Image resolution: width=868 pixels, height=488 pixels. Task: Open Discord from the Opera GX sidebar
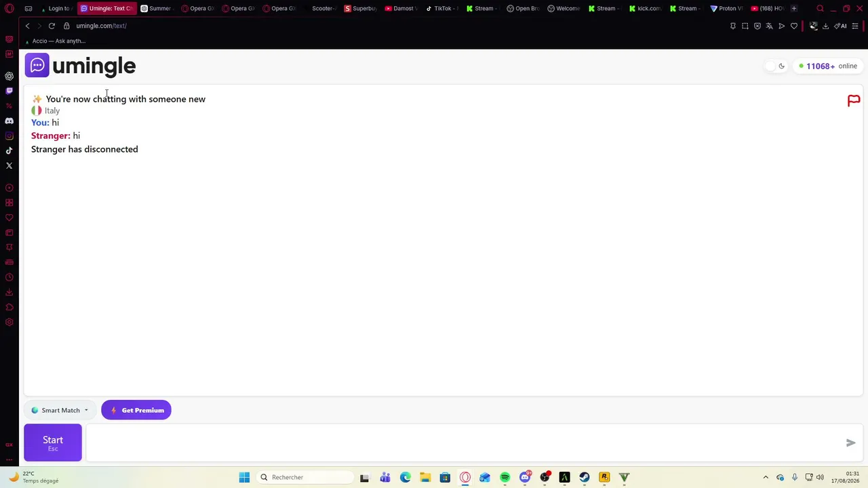click(9, 121)
